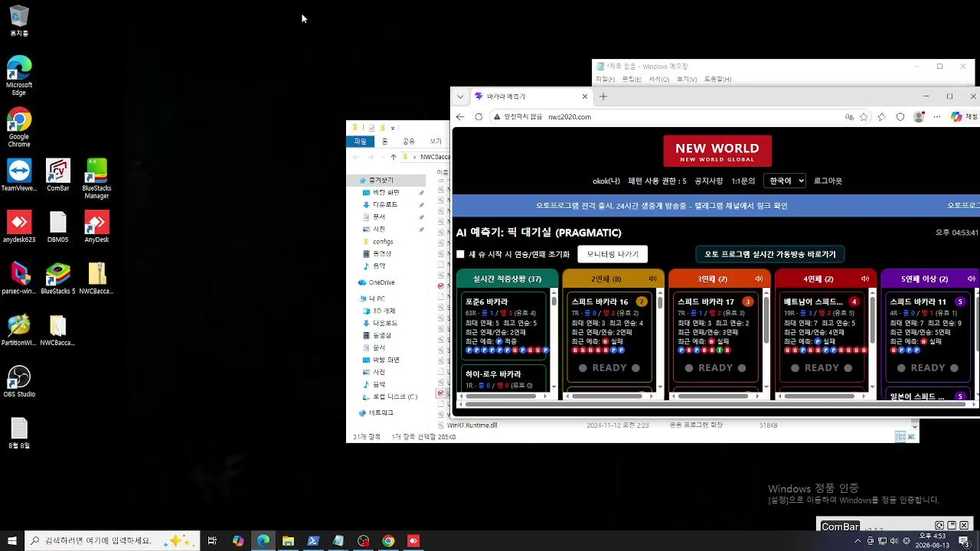The width and height of the screenshot is (980, 551).
Task: Click the Windows taskbar search box
Action: click(x=113, y=541)
